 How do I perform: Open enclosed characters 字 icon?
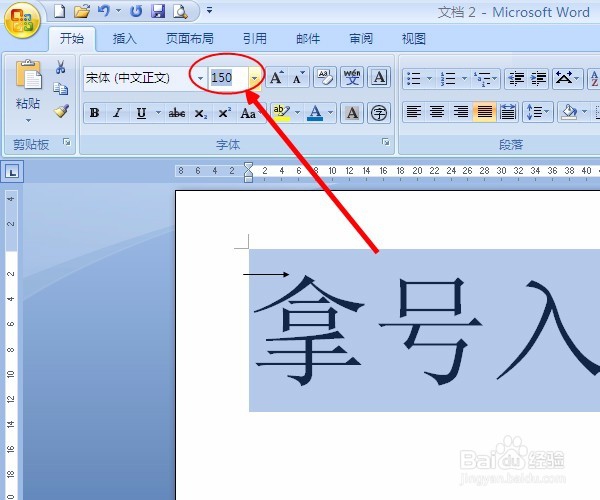point(379,113)
